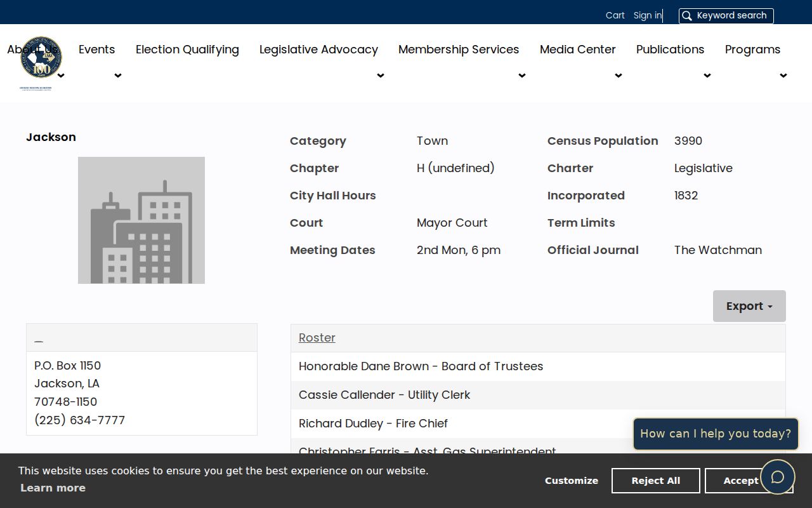Viewport: 812px width, 508px height.
Task: Select Cassie Callender - Utility Clerk row
Action: tap(538, 395)
